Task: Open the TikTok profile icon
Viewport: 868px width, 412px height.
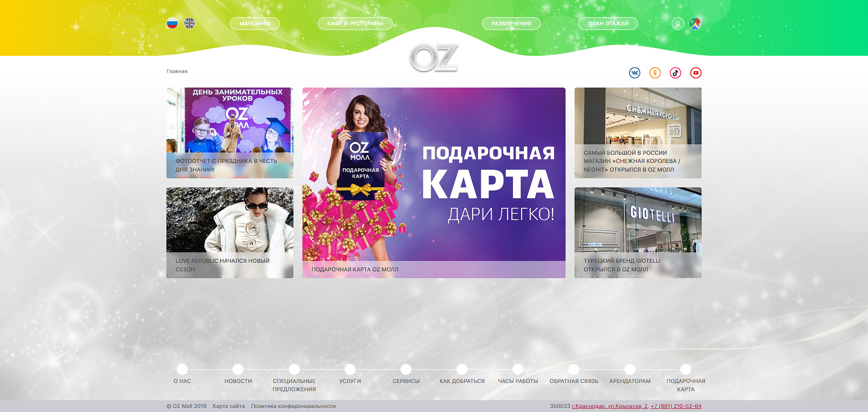Action: click(675, 73)
